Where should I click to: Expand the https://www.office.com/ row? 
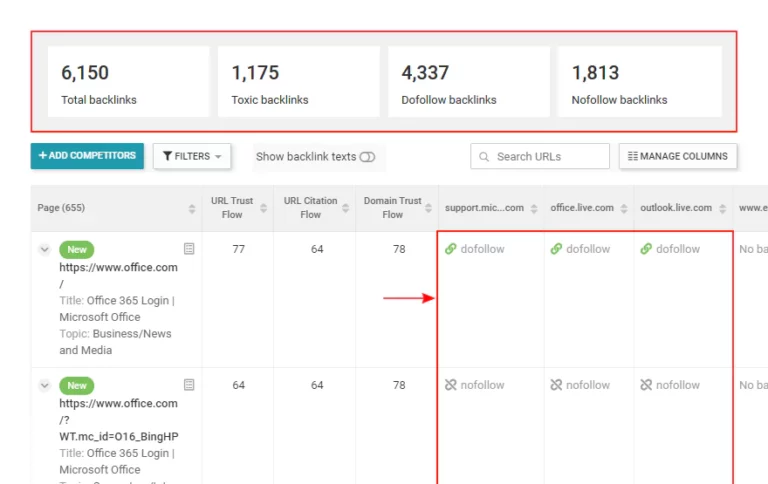[45, 249]
